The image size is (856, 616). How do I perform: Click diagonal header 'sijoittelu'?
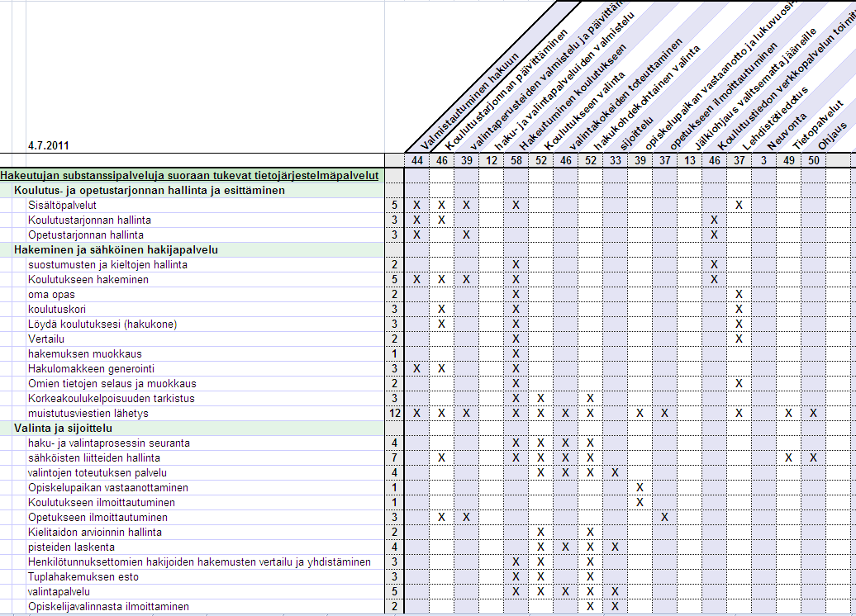tap(636, 133)
